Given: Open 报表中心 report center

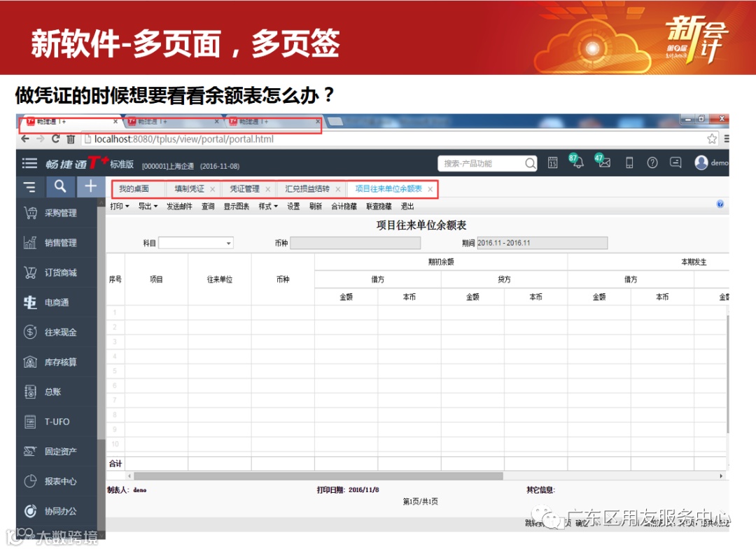Looking at the screenshot, I should point(57,481).
